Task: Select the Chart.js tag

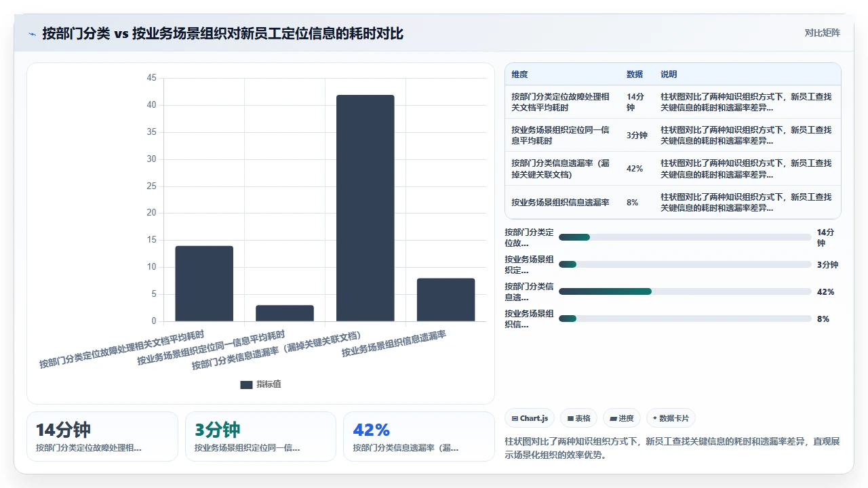Action: coord(530,418)
